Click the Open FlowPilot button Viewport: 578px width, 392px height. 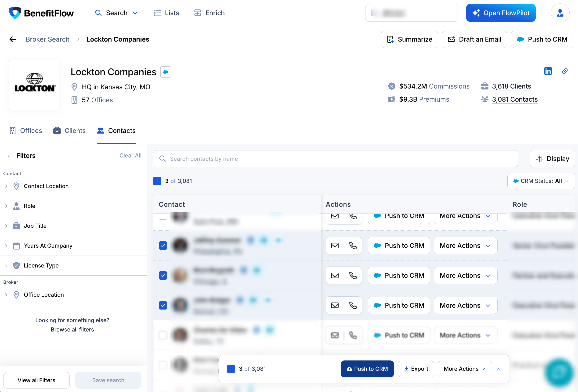[x=501, y=13]
